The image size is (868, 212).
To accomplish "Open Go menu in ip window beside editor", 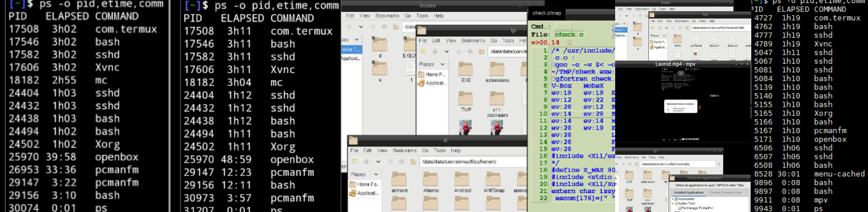I will [493, 40].
